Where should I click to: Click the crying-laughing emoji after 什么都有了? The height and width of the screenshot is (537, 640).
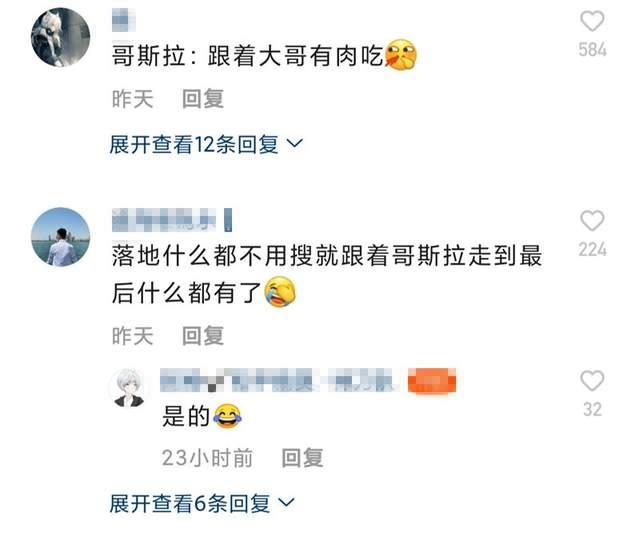coord(280,291)
